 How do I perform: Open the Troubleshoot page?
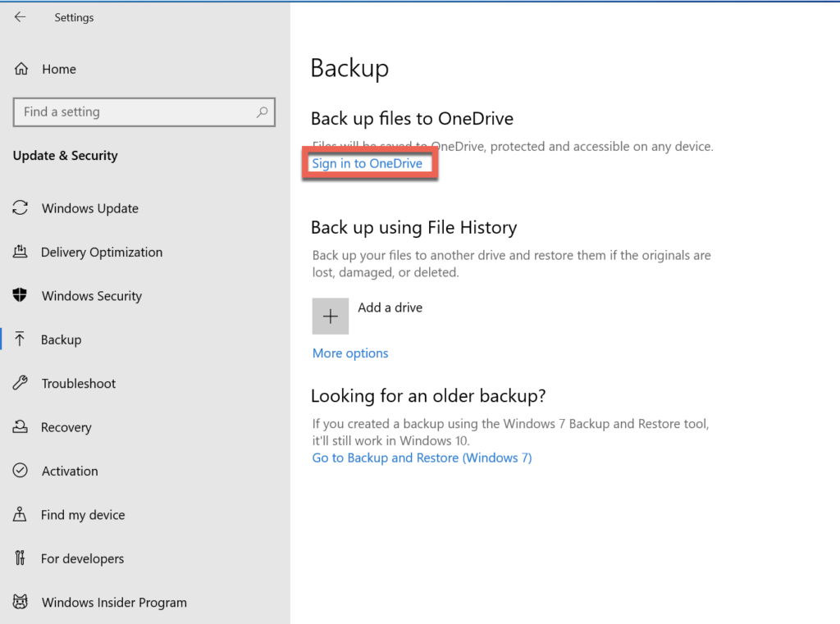79,384
